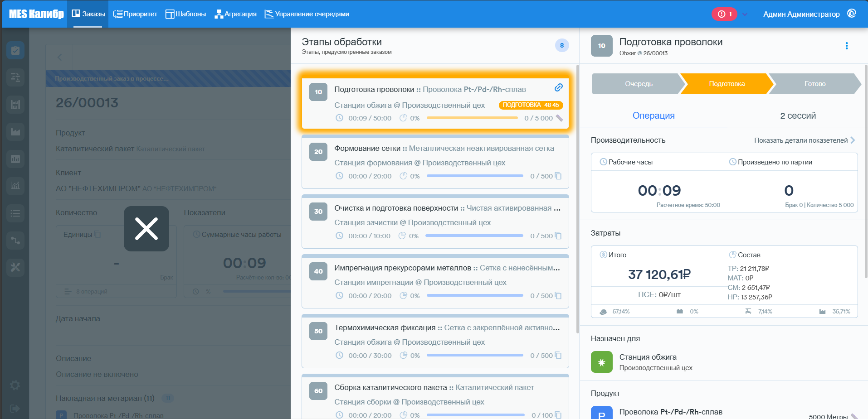Open Управление очередями menu item
The image size is (868, 419).
[x=307, y=14]
